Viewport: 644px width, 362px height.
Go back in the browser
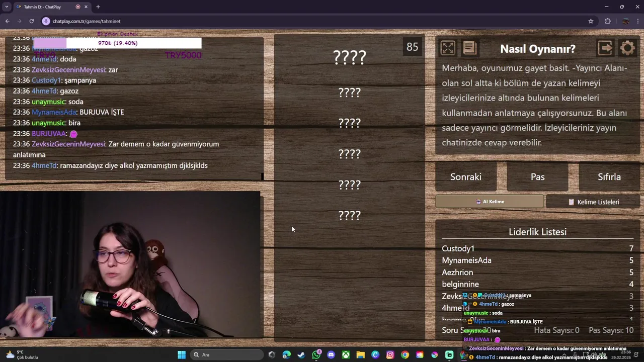coord(7,21)
